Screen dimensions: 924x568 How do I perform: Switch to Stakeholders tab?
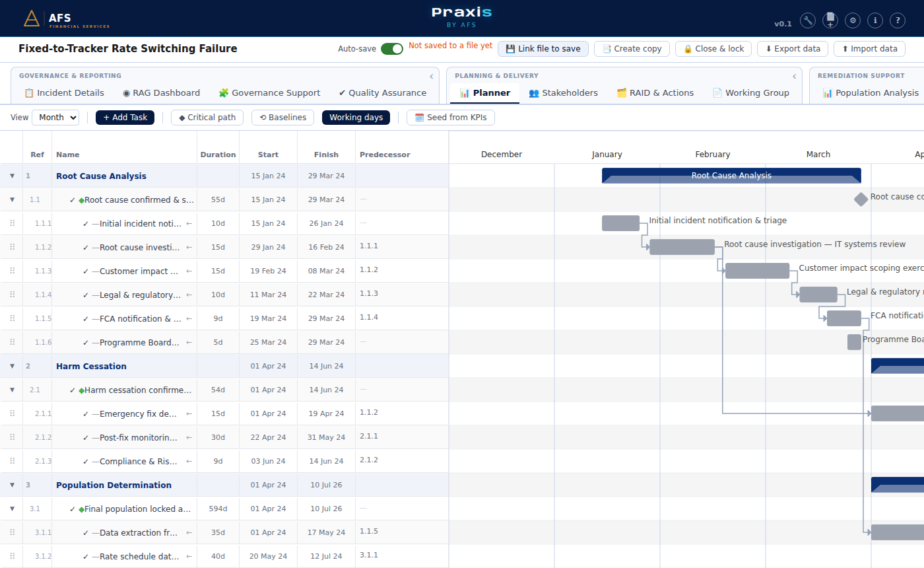coord(563,93)
